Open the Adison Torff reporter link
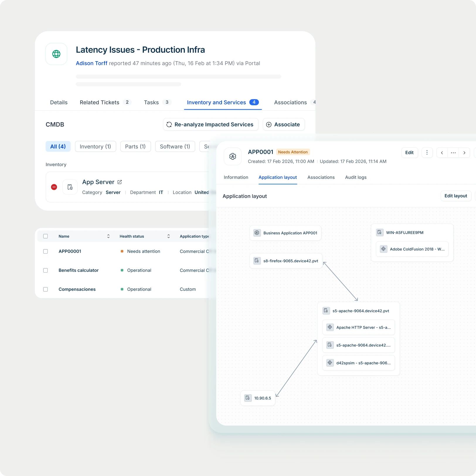Screen dimensions: 476x476 (91, 63)
